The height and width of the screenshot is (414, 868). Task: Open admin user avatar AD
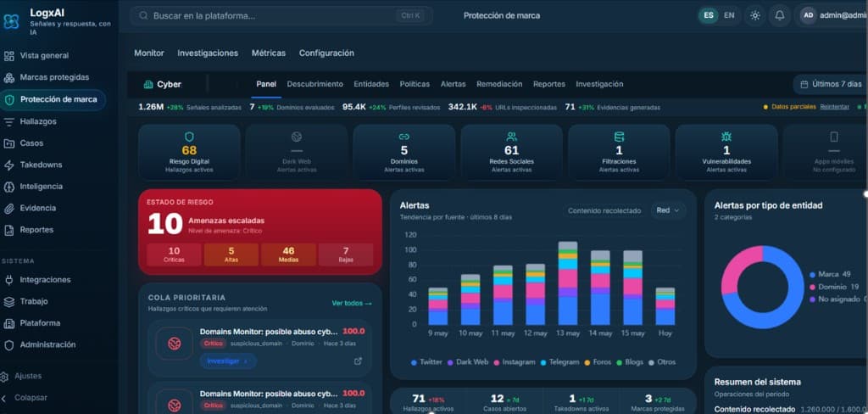(x=808, y=15)
